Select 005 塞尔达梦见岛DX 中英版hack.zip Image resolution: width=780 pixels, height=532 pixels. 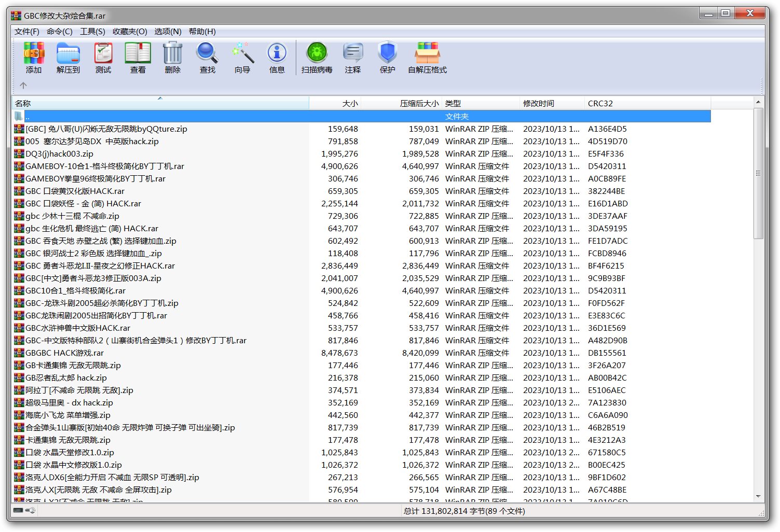(92, 141)
